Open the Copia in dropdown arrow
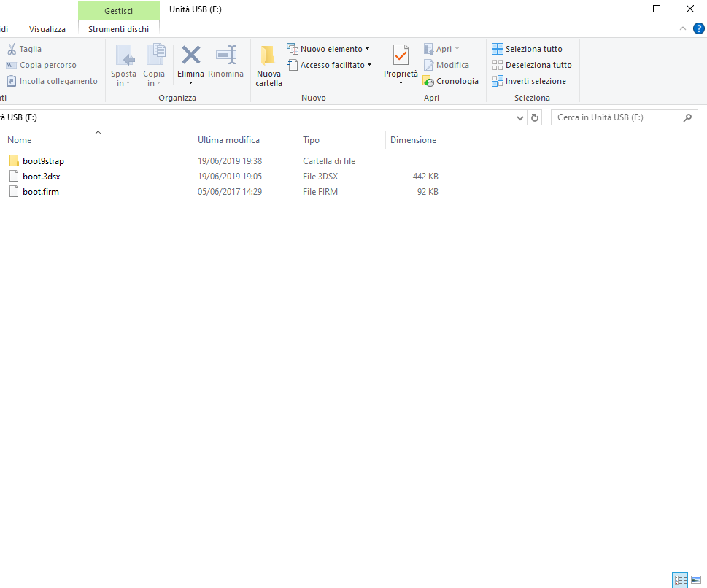 (159, 83)
